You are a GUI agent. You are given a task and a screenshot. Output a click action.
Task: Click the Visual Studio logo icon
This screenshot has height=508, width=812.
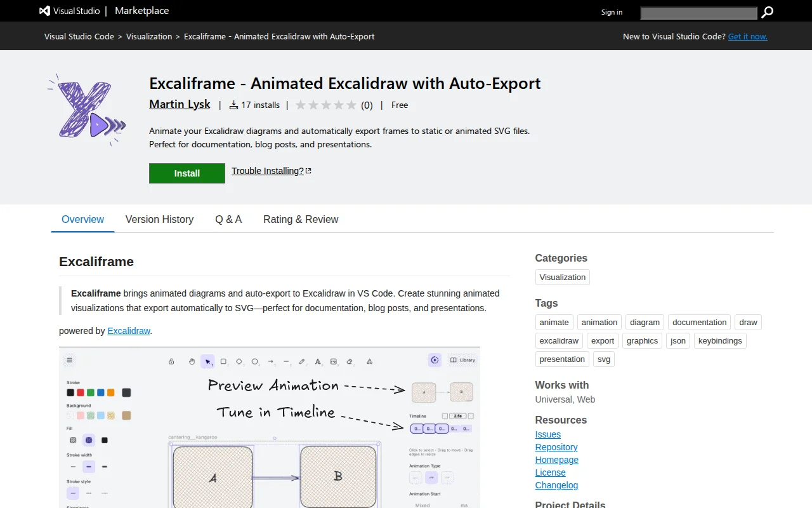[44, 11]
